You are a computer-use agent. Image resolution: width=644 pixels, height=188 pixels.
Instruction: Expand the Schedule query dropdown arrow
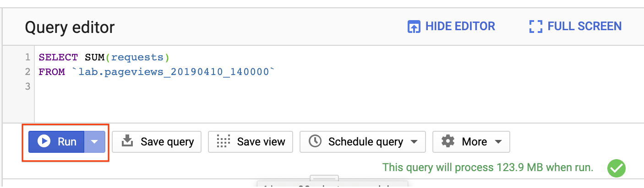[x=414, y=142]
